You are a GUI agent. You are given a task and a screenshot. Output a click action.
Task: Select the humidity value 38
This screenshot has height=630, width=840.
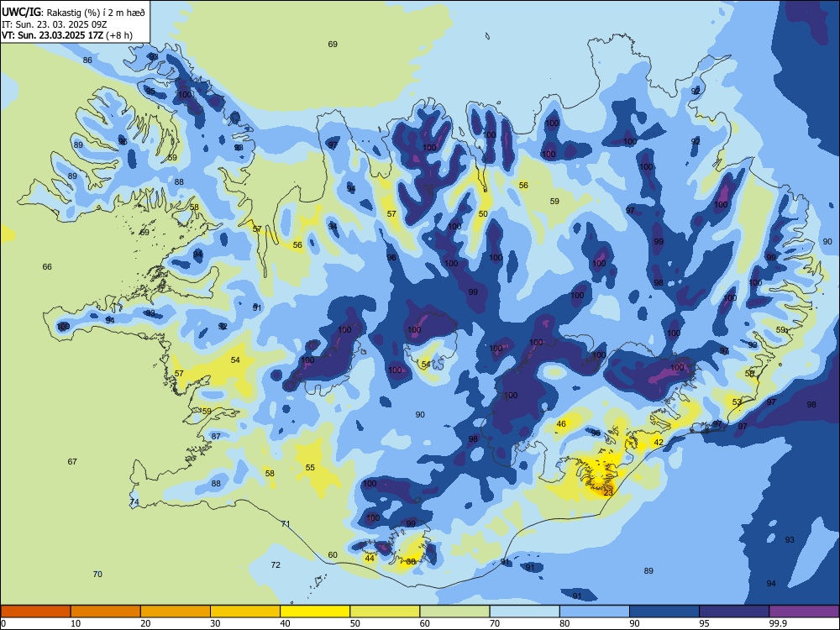tap(411, 561)
